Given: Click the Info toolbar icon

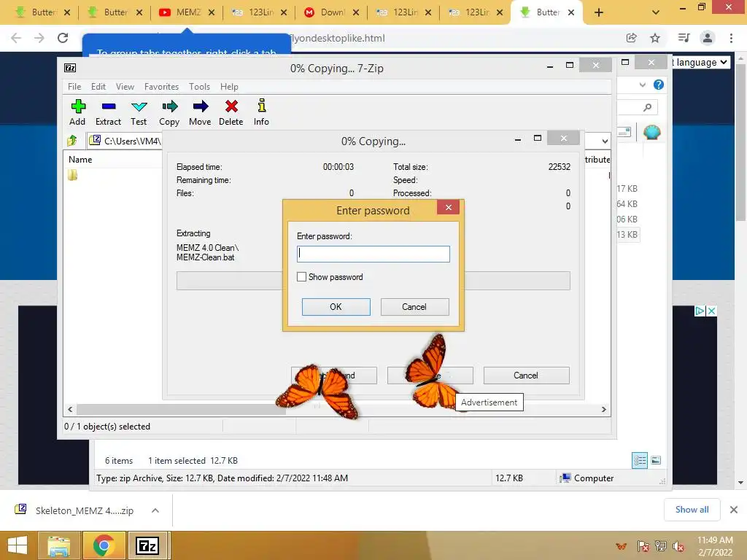Looking at the screenshot, I should [x=262, y=105].
